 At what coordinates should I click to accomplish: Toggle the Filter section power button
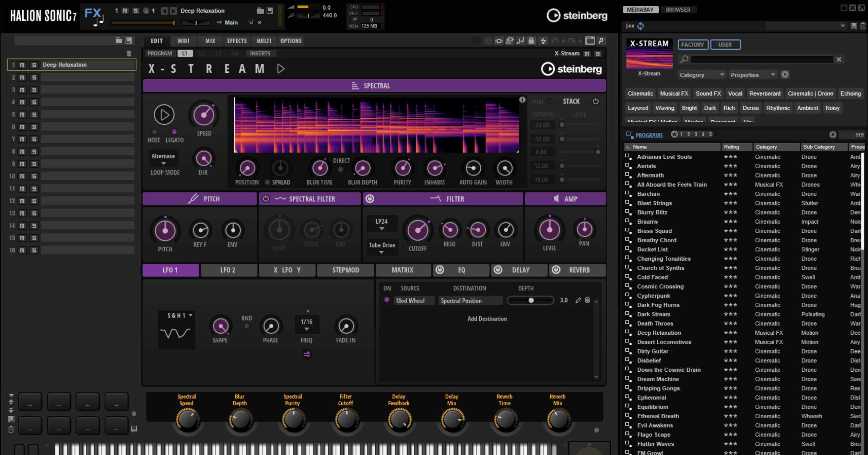370,199
